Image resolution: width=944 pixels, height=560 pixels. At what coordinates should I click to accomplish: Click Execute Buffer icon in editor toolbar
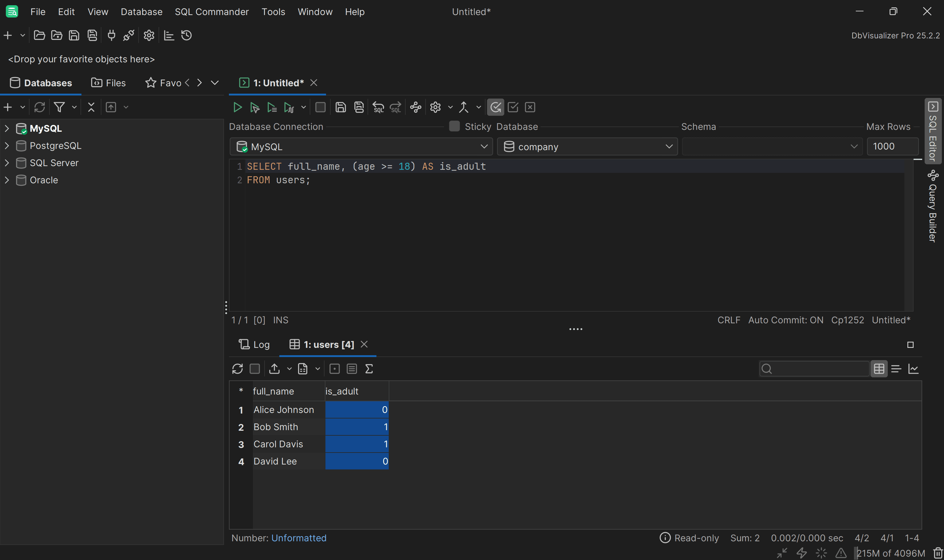[x=272, y=107]
